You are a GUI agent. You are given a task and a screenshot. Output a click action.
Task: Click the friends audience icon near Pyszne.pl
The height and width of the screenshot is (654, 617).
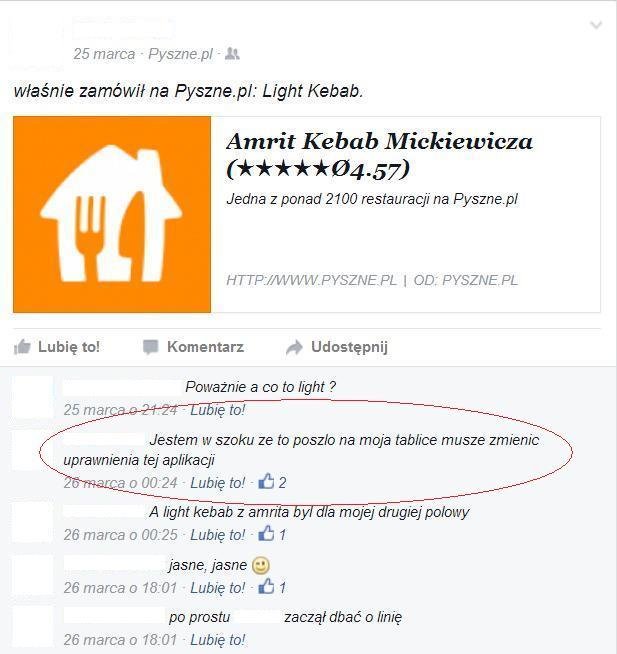tap(232, 53)
